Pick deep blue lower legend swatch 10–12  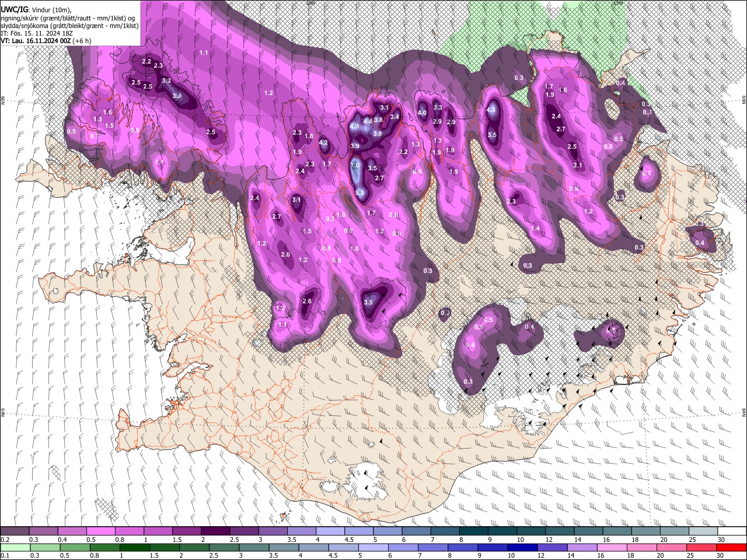click(522, 548)
